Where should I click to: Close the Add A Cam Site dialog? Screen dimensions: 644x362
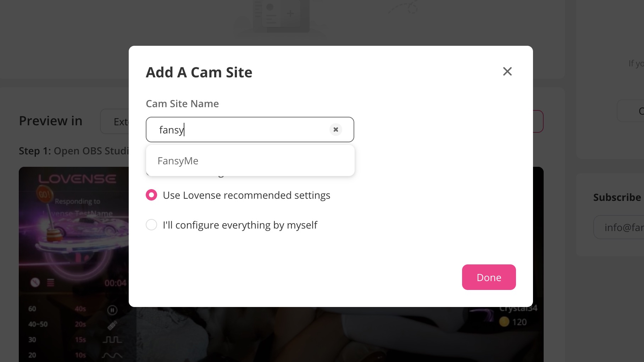tap(507, 71)
